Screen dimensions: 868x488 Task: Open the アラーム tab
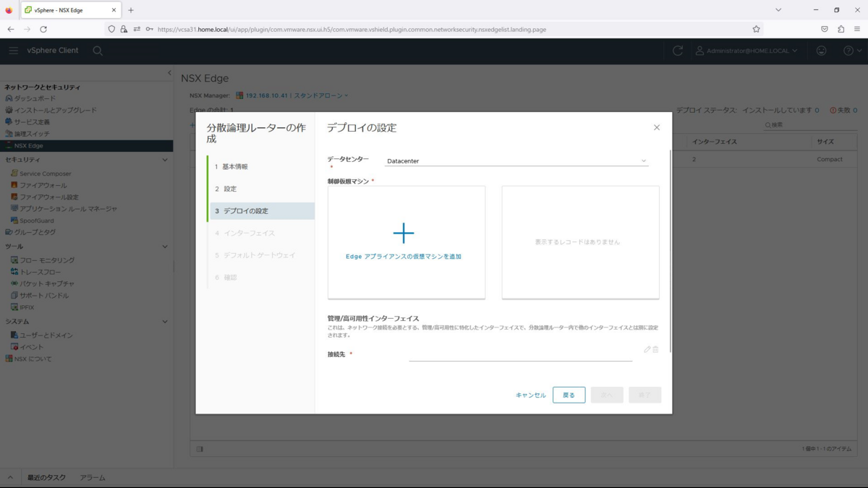[93, 478]
